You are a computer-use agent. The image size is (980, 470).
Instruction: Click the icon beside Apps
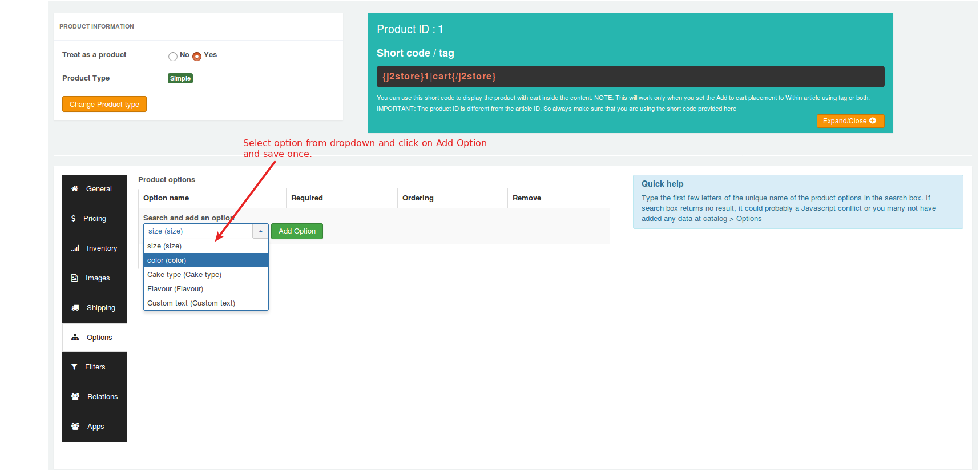pyautogui.click(x=75, y=427)
